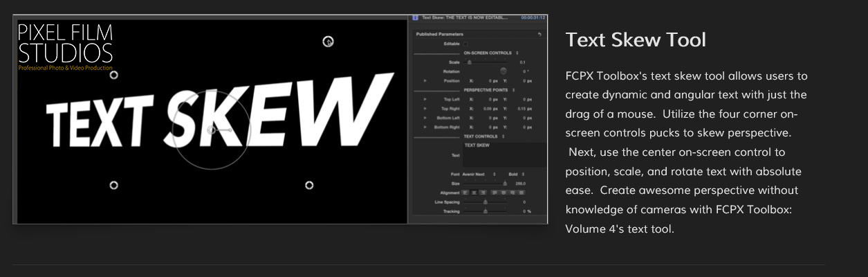
Task: Click the Tracking slider
Action: pos(486,211)
